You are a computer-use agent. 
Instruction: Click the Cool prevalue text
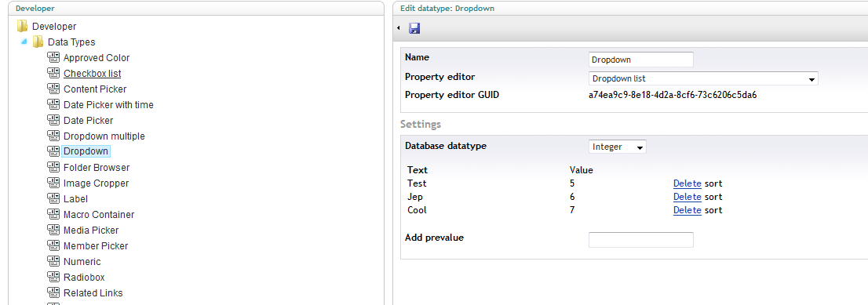click(417, 210)
